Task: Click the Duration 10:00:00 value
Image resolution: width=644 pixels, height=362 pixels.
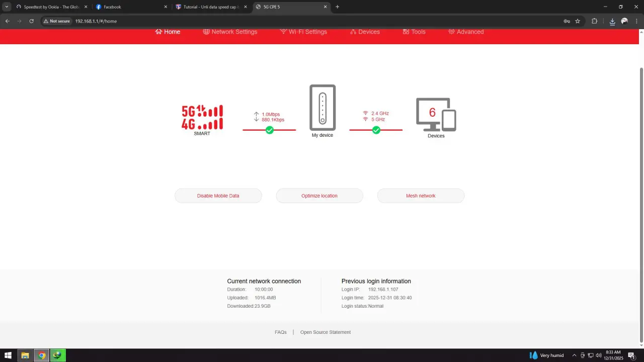Action: point(264,290)
